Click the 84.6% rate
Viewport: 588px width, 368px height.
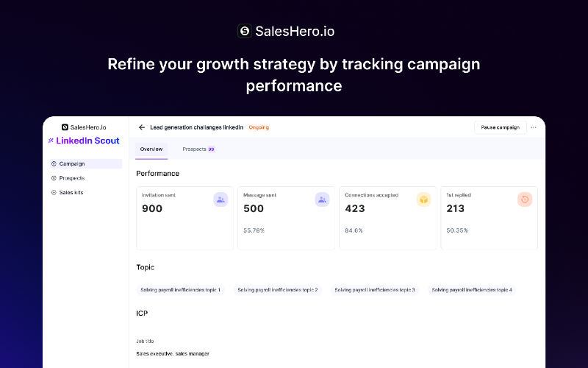pyautogui.click(x=354, y=230)
